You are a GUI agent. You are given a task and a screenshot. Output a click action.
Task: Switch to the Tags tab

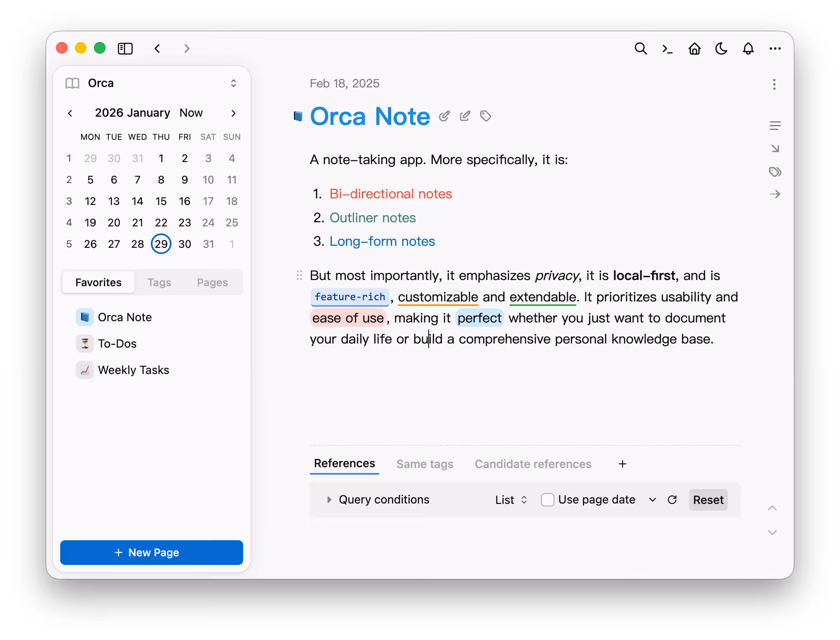[x=159, y=282]
